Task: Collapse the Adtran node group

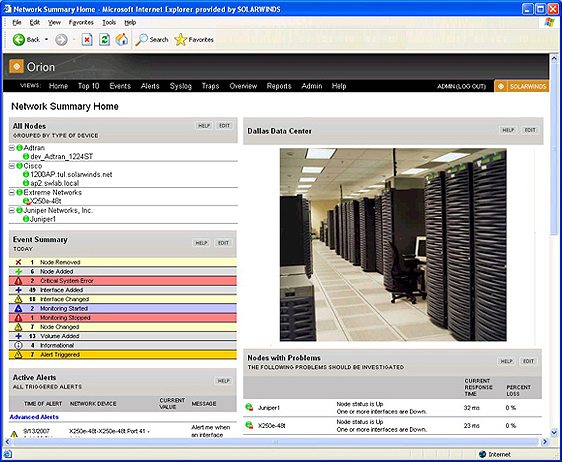Action: pyautogui.click(x=12, y=148)
